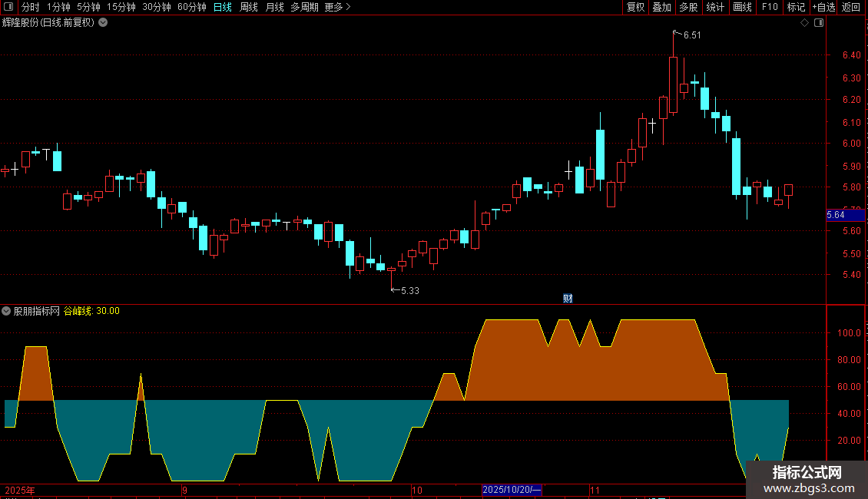Switch to 分时 intraday view
The width and height of the screenshot is (868, 499).
pyautogui.click(x=31, y=7)
